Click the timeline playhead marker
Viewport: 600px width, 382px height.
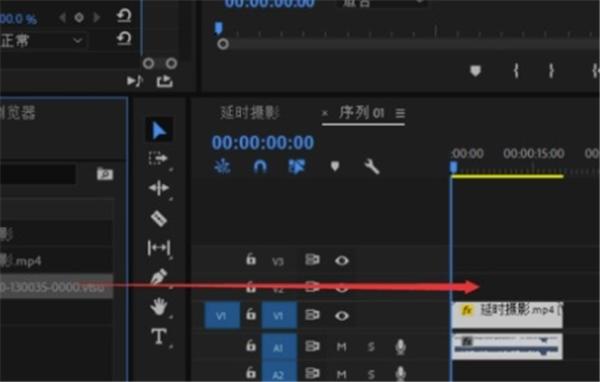453,167
